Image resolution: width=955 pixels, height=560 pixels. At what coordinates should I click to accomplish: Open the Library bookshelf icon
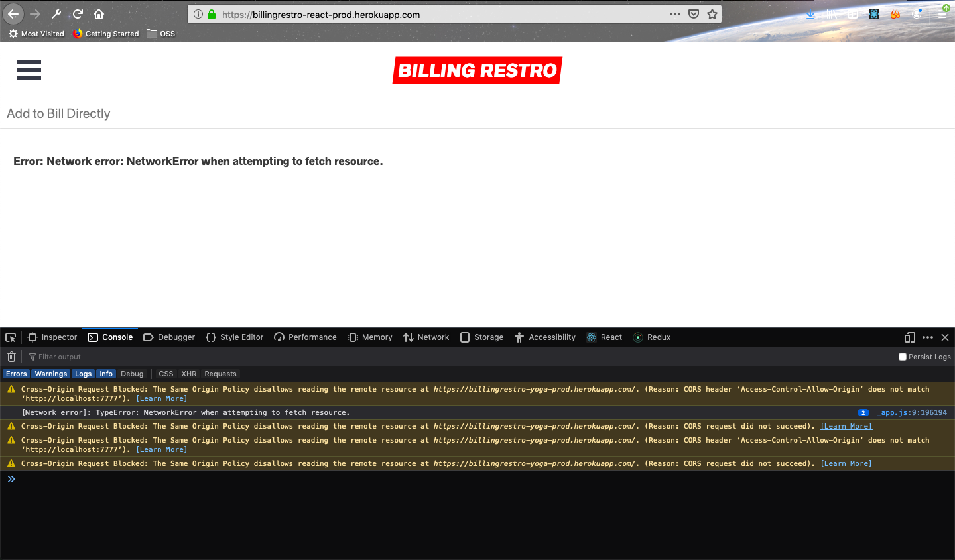coord(832,14)
